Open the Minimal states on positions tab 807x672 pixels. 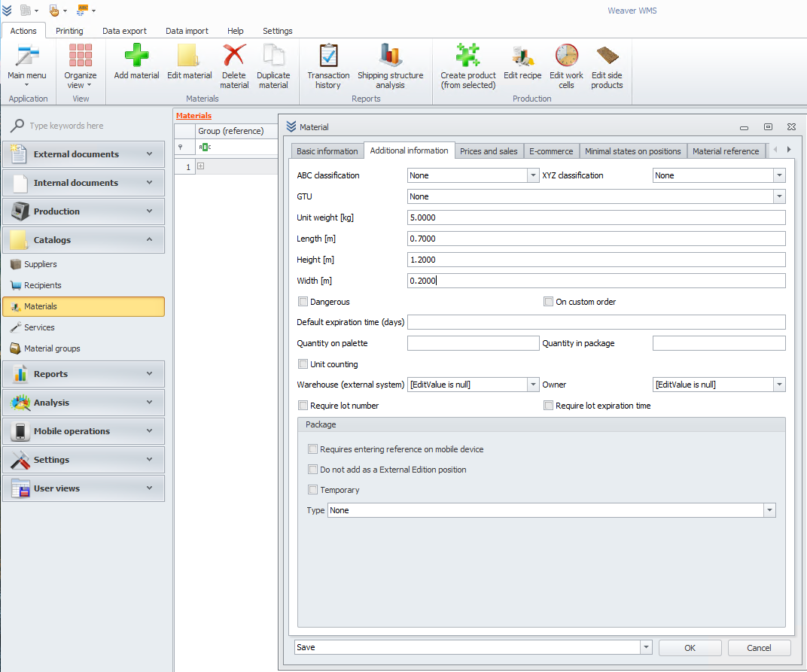pos(632,151)
